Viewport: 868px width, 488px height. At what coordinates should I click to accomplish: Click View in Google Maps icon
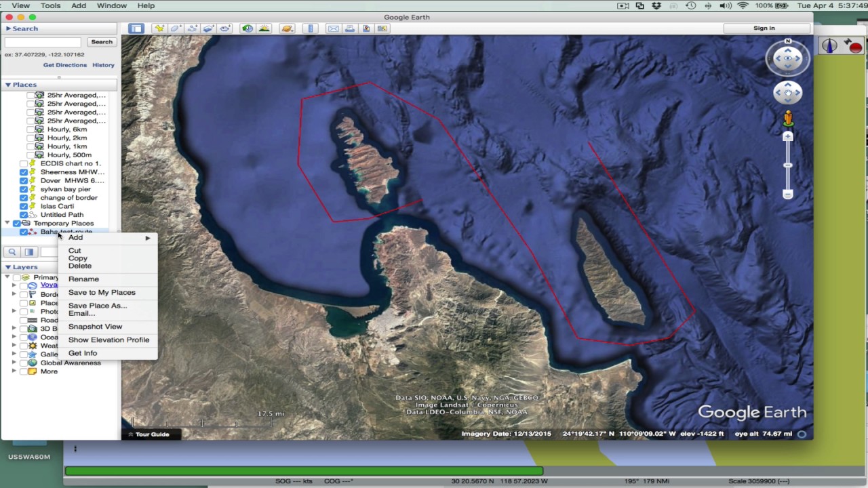tap(382, 28)
